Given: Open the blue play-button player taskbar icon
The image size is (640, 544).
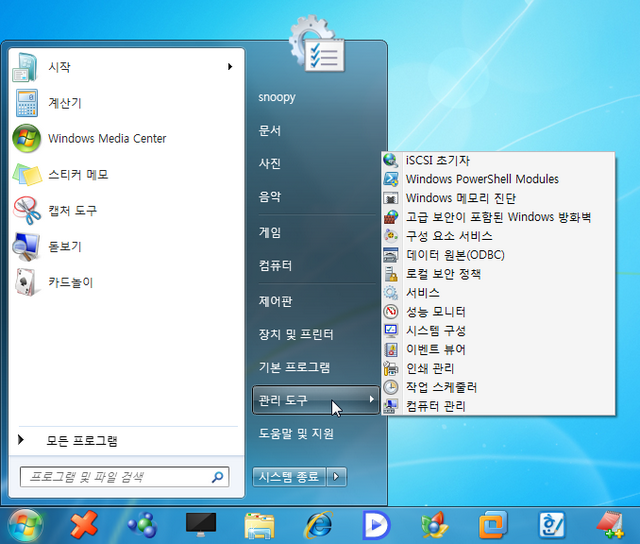Looking at the screenshot, I should click(x=376, y=525).
